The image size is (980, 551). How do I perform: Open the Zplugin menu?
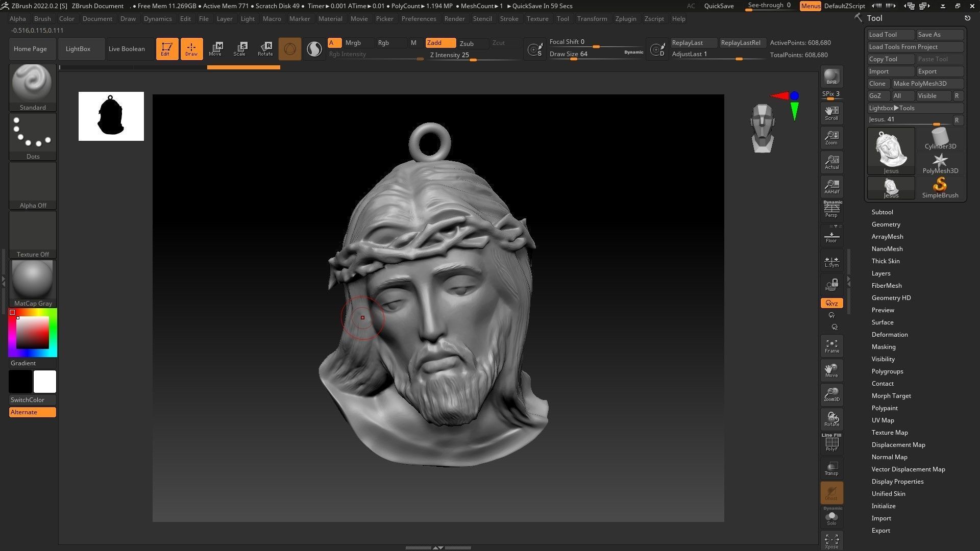pyautogui.click(x=625, y=18)
